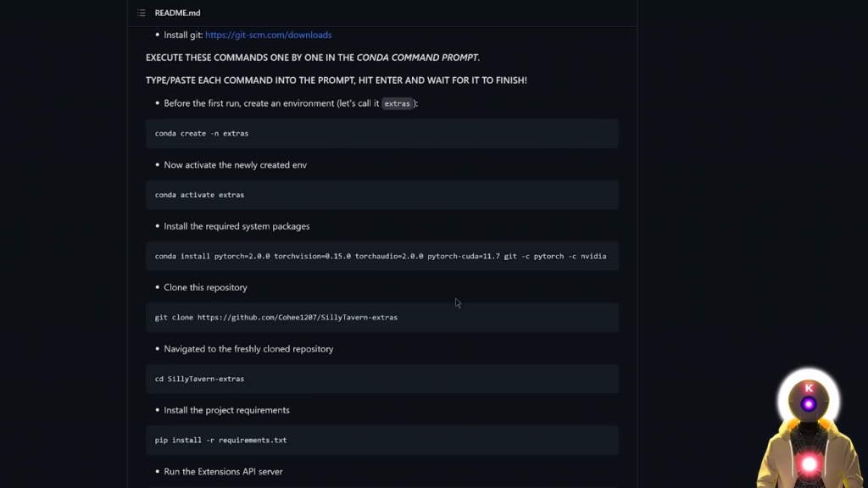Click "Run the Extensions API server" bullet

223,471
